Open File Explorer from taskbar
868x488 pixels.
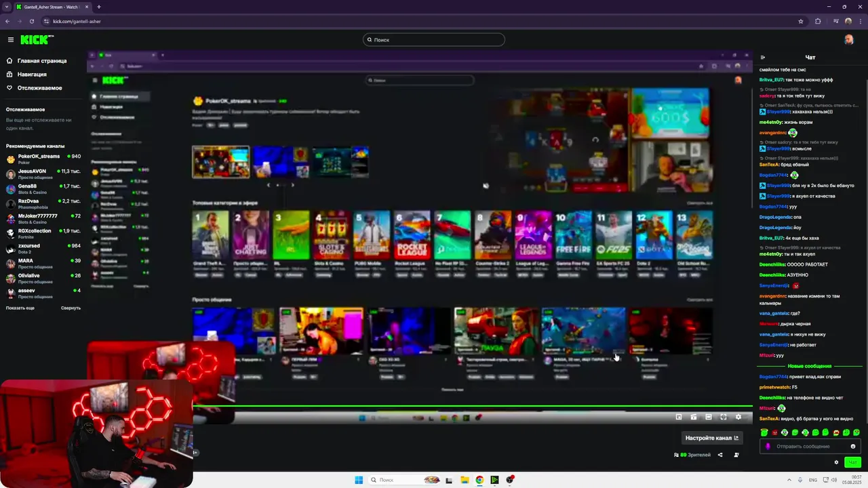pyautogui.click(x=465, y=480)
